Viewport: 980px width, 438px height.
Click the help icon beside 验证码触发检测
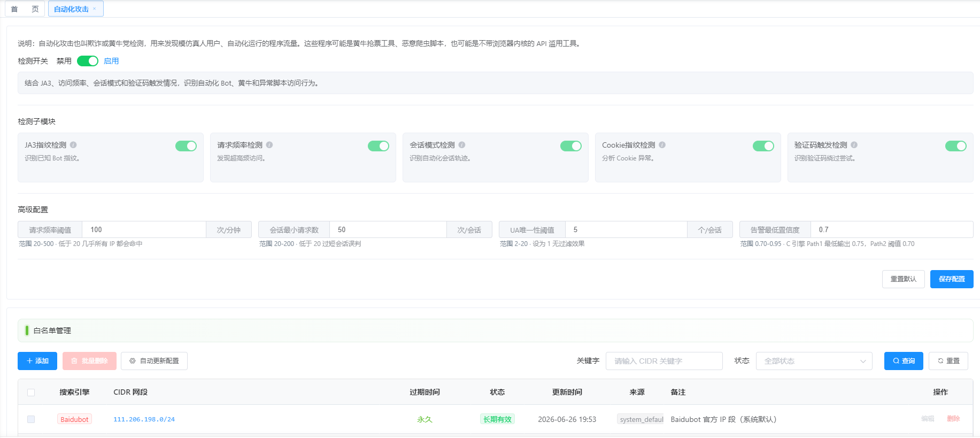(854, 145)
